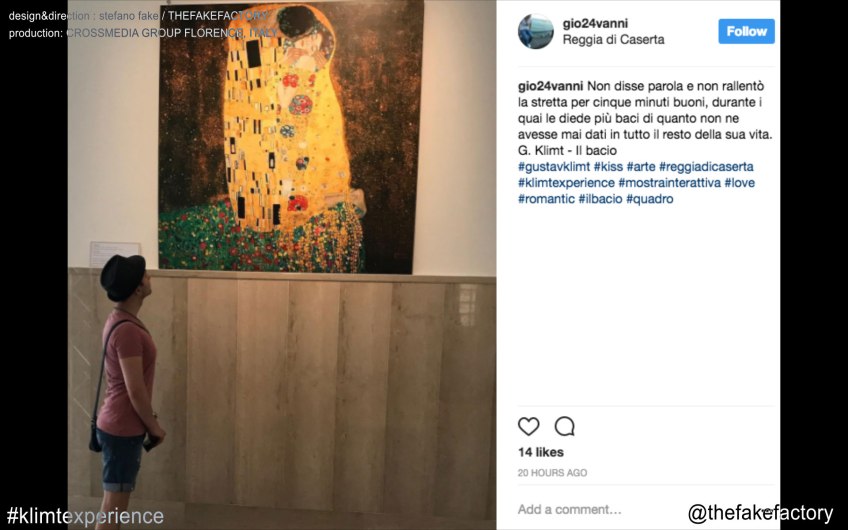Viewport: 848px width, 530px height.
Task: View the 14 likes list
Action: click(541, 452)
